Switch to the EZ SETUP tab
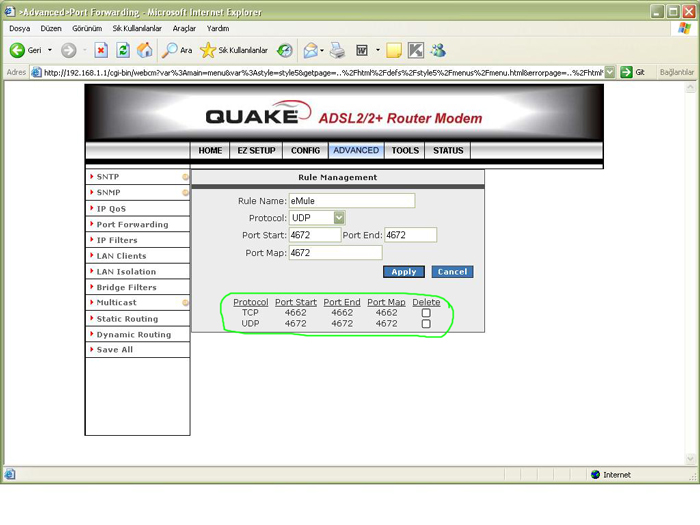The image size is (700, 525). 256,150
